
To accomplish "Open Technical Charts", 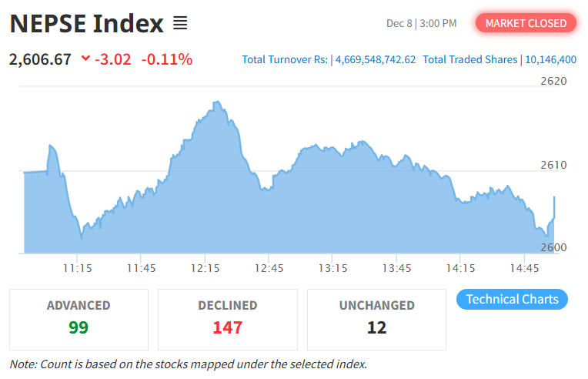I will [512, 299].
